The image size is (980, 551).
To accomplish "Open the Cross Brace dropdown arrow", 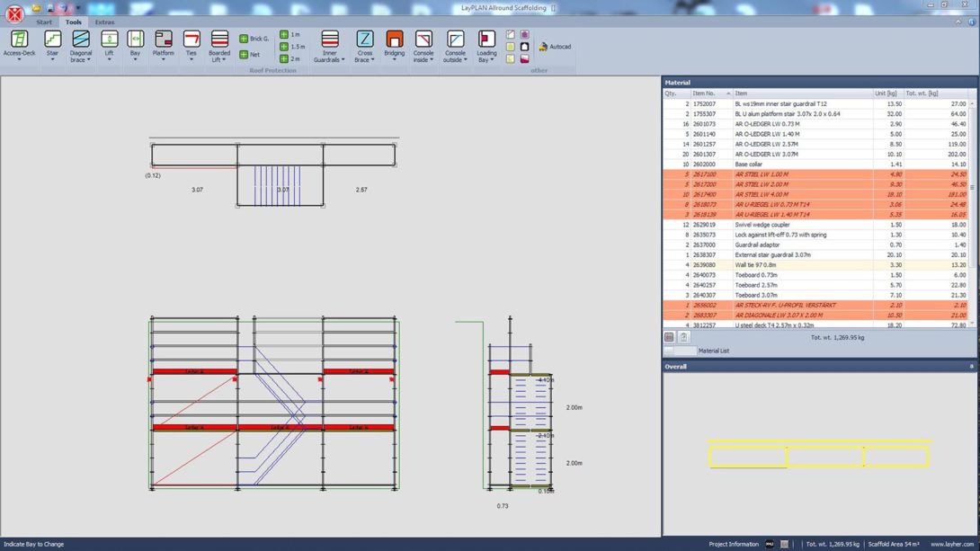I will [x=372, y=60].
